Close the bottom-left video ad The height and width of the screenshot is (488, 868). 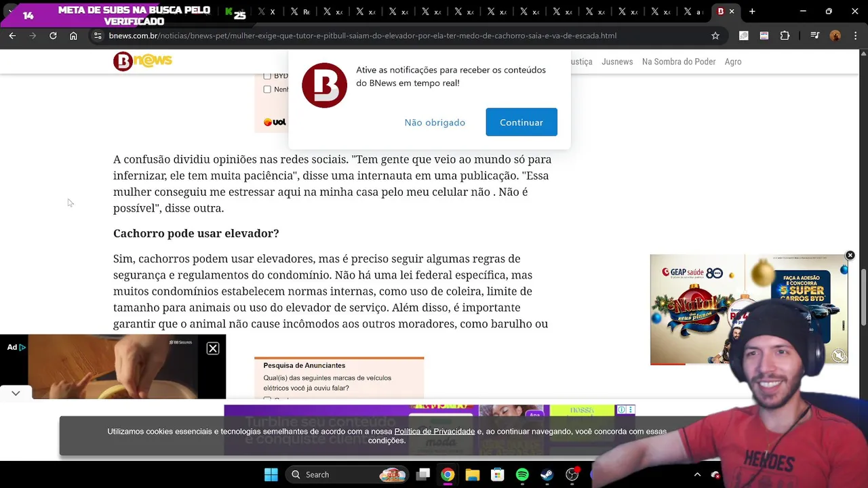click(213, 348)
